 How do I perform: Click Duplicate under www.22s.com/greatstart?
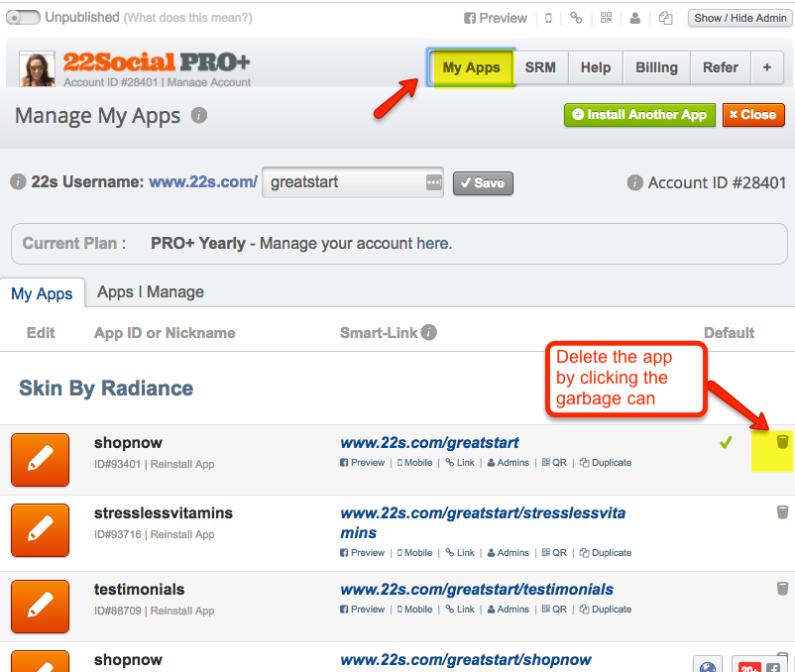606,463
